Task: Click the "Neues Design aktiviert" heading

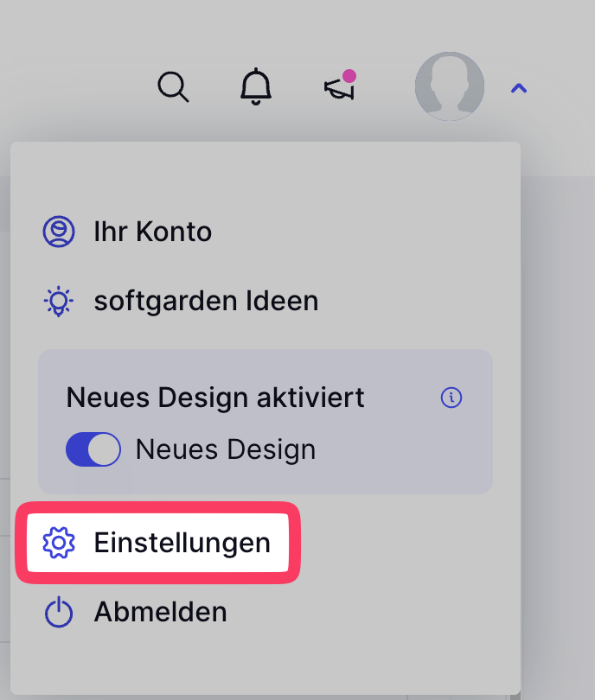Action: point(215,398)
